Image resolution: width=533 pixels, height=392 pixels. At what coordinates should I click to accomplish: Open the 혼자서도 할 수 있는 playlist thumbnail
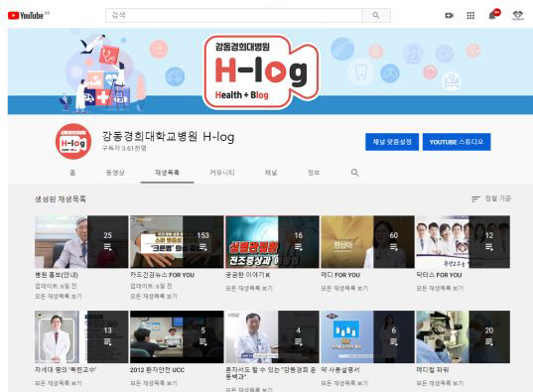pos(272,336)
